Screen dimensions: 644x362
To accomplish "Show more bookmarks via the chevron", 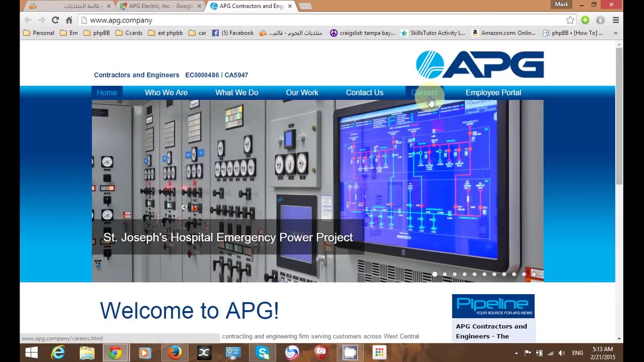I will pos(615,33).
